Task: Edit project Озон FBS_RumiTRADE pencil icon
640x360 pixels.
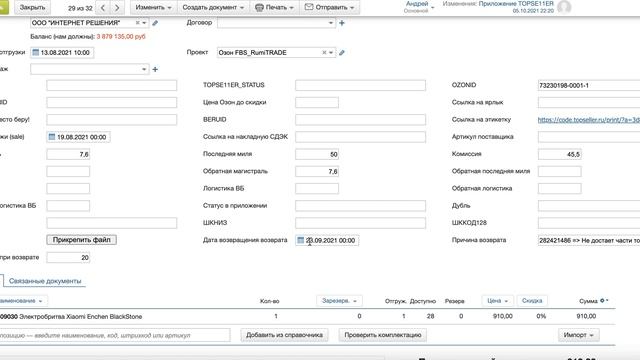Action: (x=342, y=52)
